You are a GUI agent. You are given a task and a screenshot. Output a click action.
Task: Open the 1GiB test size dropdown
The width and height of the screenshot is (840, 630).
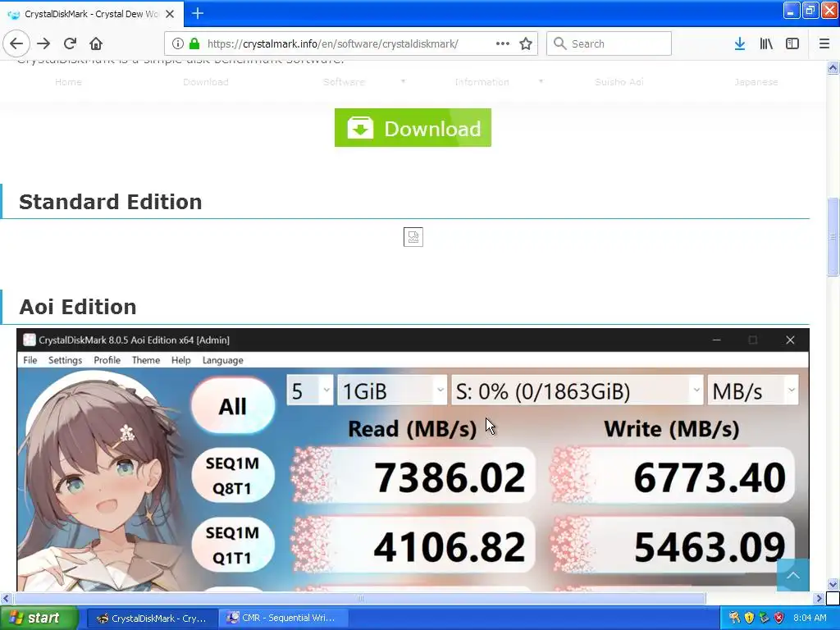(x=391, y=390)
